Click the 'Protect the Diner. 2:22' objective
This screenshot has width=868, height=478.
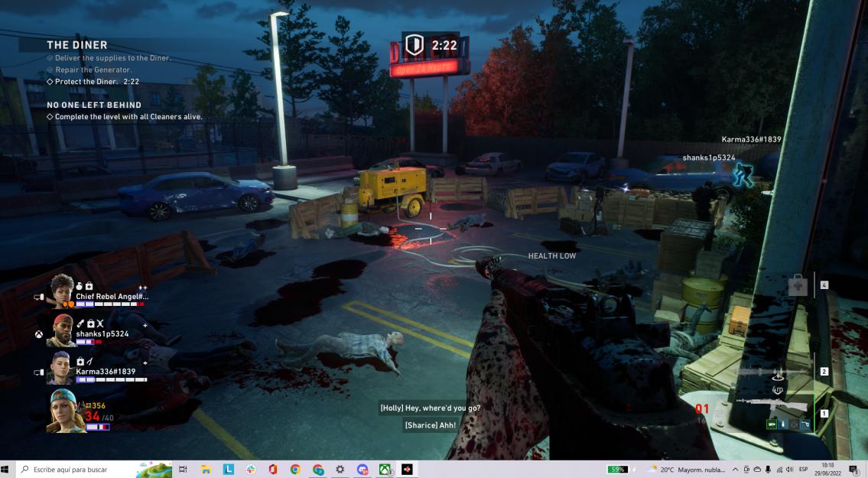pos(93,81)
